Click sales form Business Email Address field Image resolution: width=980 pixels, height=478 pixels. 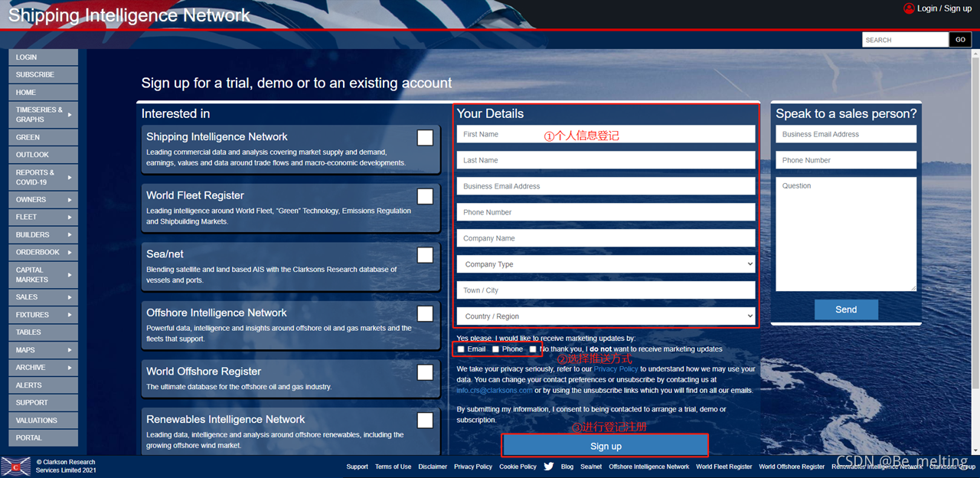click(846, 134)
